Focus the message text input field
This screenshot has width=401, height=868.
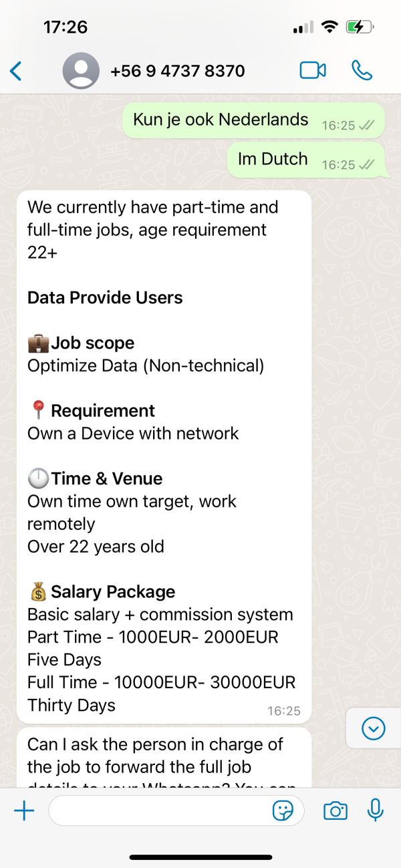(x=160, y=811)
